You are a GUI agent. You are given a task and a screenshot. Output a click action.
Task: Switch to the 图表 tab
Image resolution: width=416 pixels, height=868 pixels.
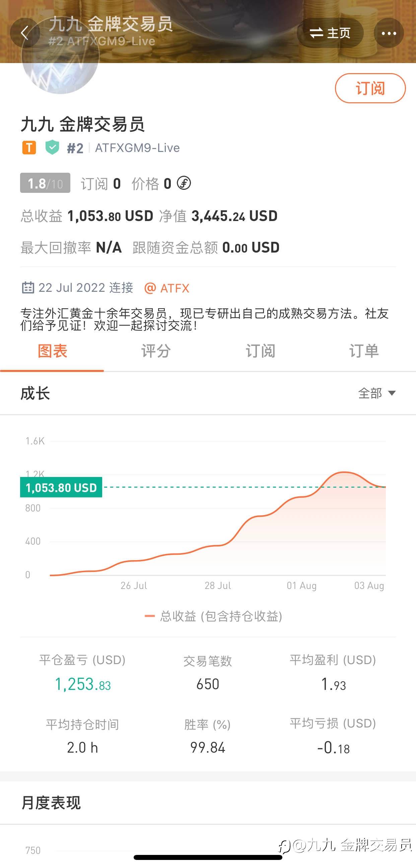(x=52, y=351)
